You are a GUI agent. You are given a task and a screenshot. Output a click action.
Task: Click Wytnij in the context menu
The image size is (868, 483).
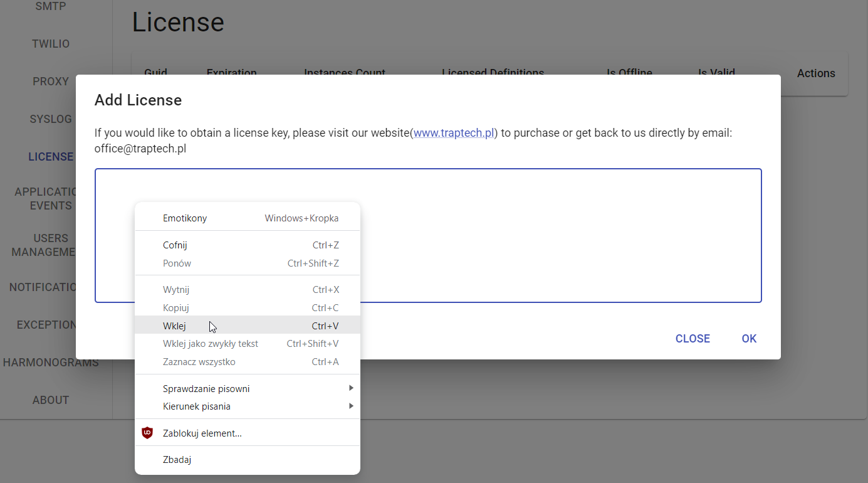point(248,290)
